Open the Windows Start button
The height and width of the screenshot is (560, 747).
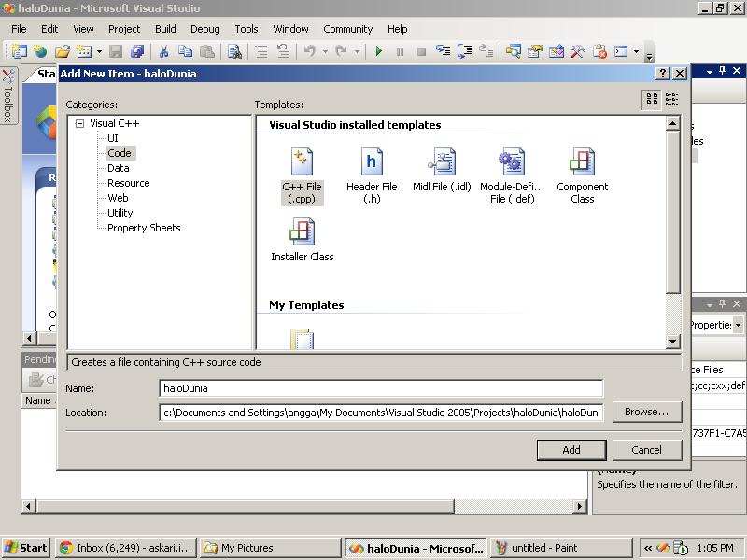pos(26,548)
